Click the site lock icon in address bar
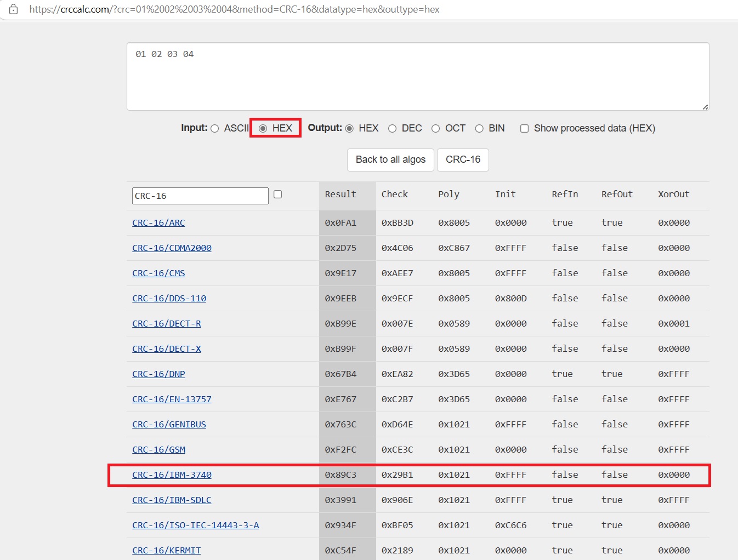Viewport: 738px width, 560px height. 14,9
